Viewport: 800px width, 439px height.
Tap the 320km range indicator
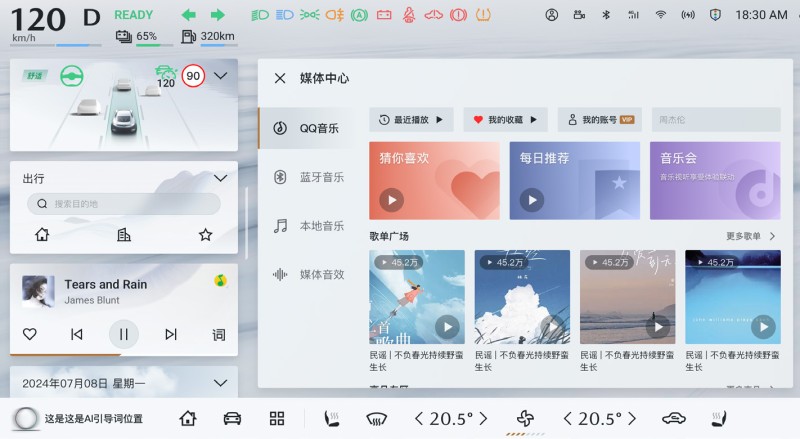click(x=208, y=36)
